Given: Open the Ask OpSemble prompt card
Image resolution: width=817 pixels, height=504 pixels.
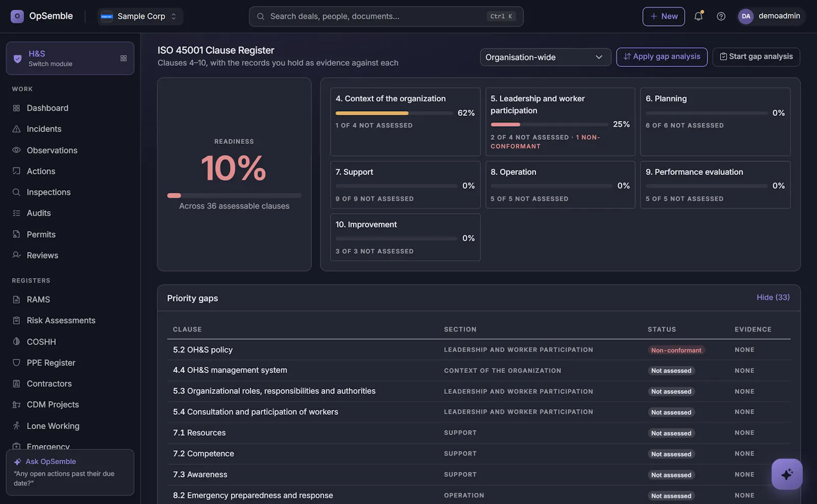Looking at the screenshot, I should point(70,472).
